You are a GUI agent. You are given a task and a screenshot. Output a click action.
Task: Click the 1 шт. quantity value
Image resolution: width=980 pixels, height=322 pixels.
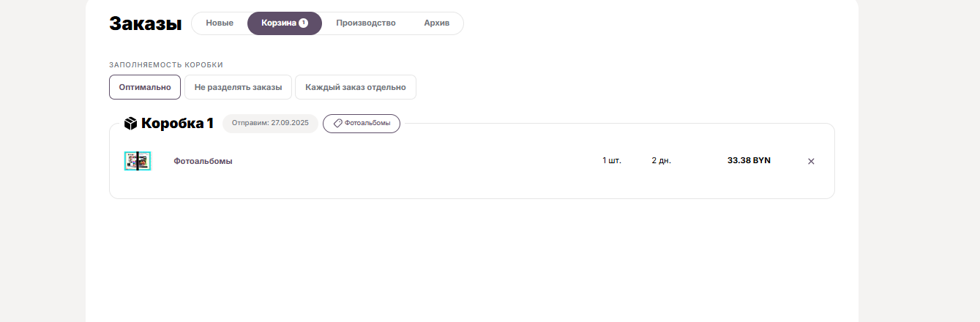pos(612,160)
